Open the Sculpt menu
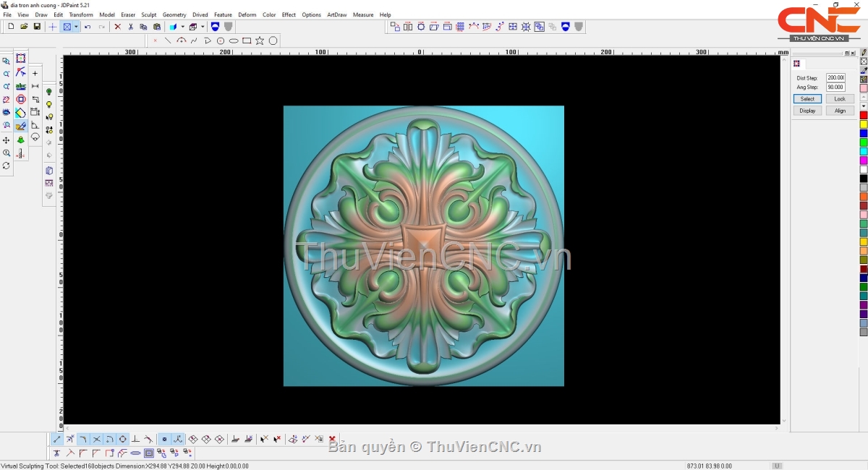The height and width of the screenshot is (470, 868). [x=148, y=14]
